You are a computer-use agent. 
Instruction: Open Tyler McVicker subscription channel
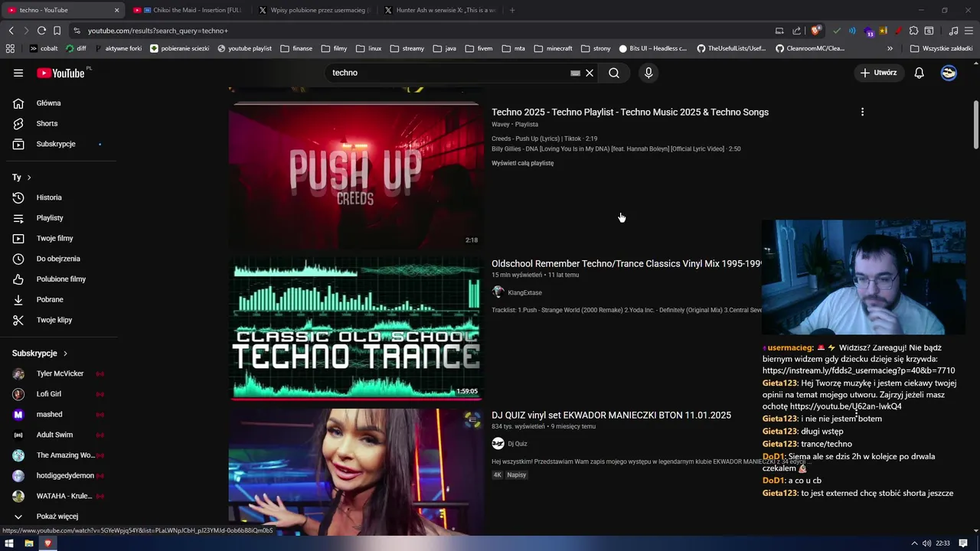pos(58,373)
